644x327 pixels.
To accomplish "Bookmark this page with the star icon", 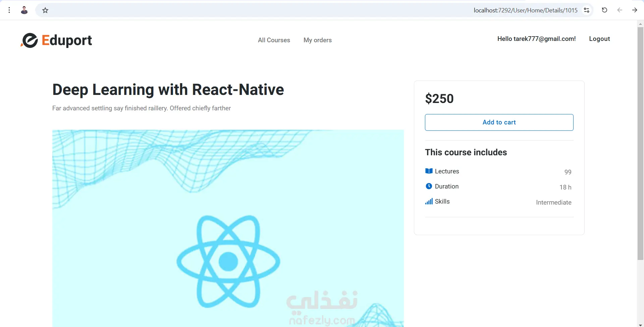I will coord(45,10).
